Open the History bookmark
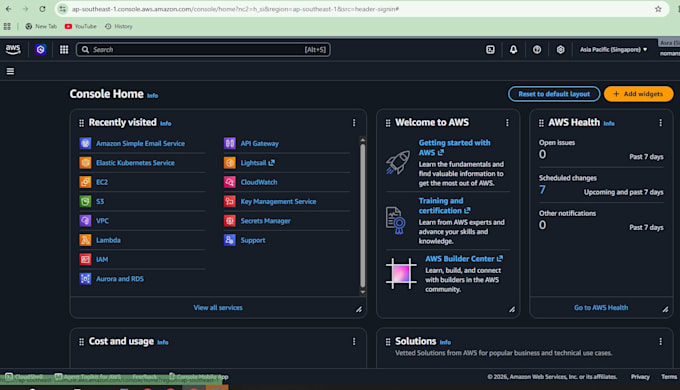 click(x=118, y=26)
